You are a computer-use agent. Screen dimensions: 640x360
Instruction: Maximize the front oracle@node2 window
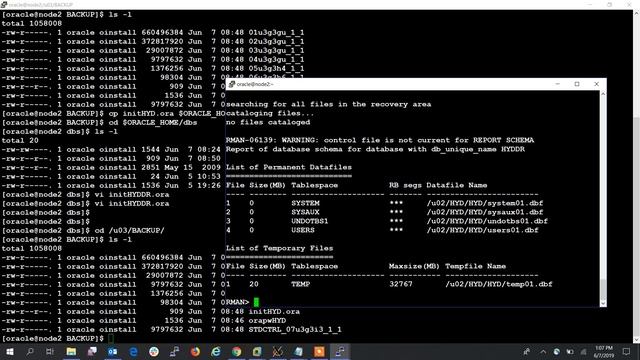pyautogui.click(x=577, y=84)
